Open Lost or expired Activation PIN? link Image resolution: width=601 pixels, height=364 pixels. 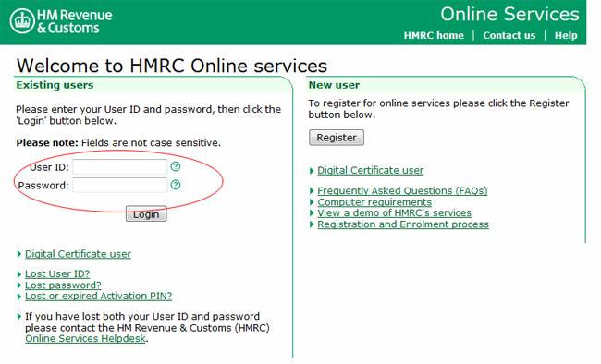click(99, 296)
